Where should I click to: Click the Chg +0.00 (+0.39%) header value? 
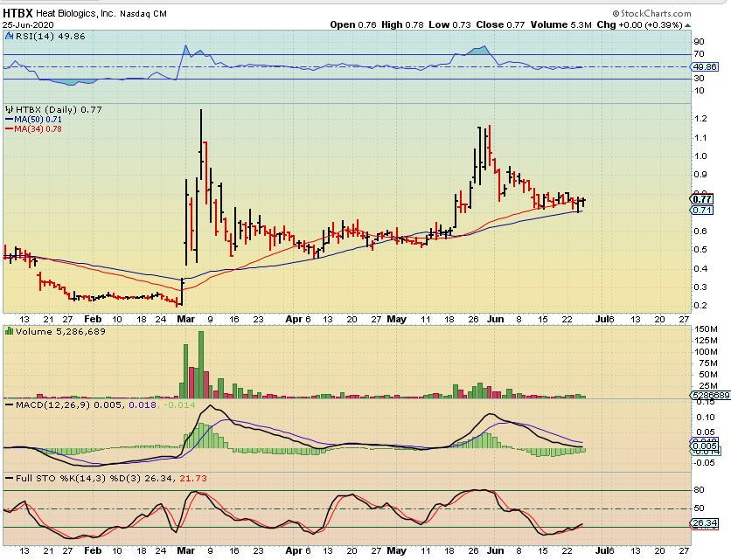tap(640, 24)
